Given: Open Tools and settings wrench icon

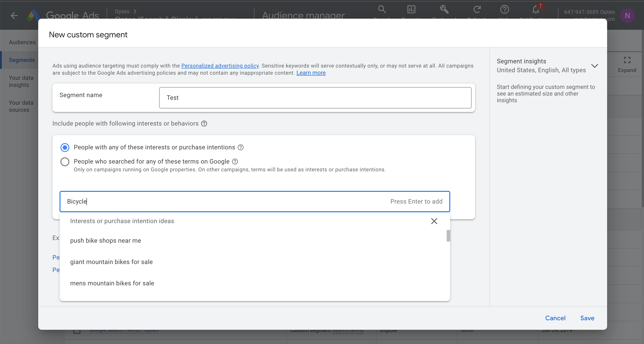Looking at the screenshot, I should click(444, 10).
